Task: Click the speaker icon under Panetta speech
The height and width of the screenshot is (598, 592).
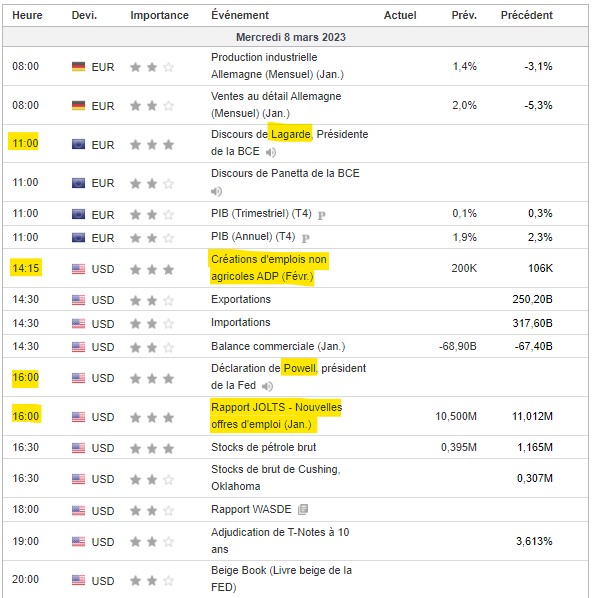Action: (x=216, y=191)
